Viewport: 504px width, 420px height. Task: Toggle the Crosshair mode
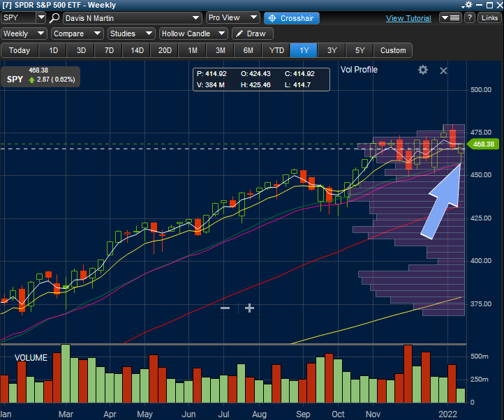click(x=291, y=18)
